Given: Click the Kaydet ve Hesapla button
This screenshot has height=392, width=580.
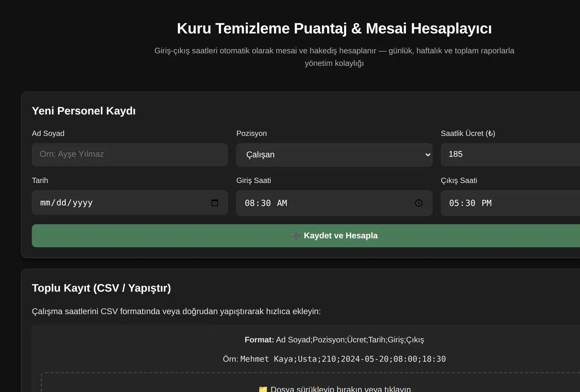Looking at the screenshot, I should 306,236.
